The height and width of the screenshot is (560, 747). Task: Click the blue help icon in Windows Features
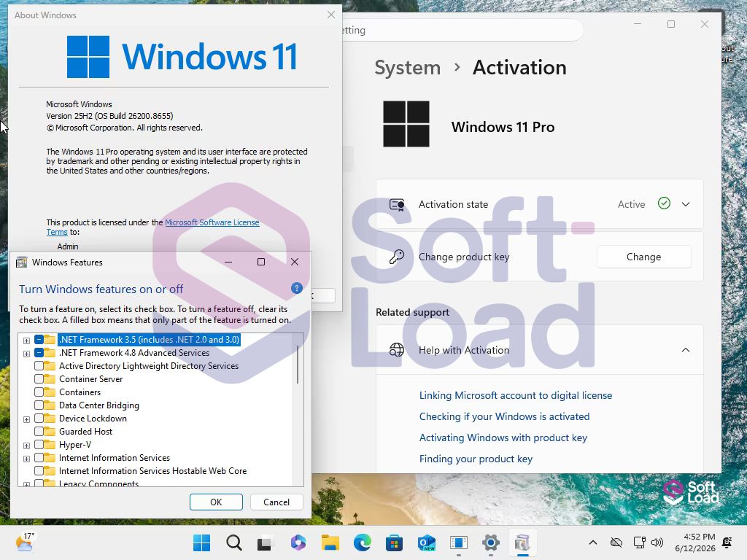(296, 288)
